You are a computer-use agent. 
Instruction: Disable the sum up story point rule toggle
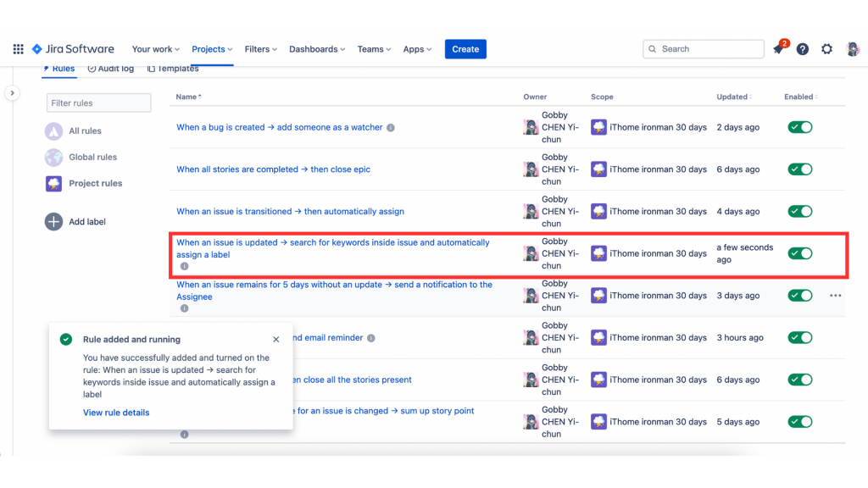800,422
